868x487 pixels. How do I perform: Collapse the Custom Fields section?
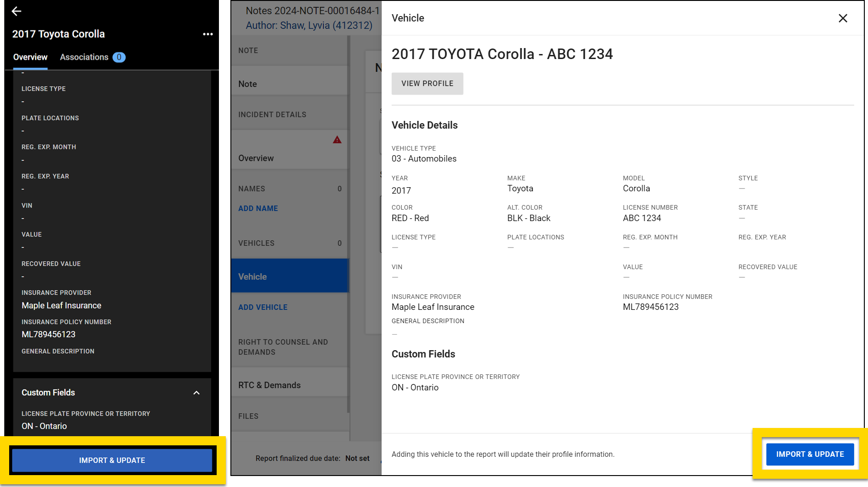click(197, 393)
